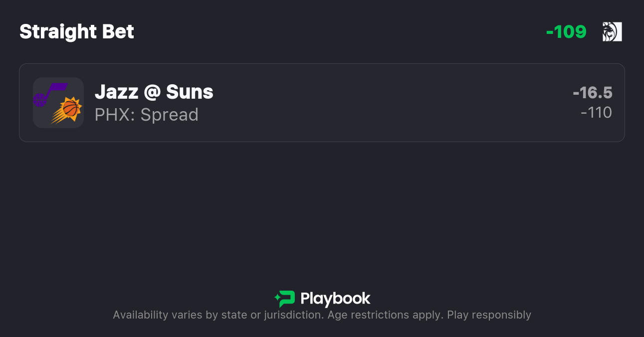This screenshot has height=337, width=644.
Task: Open the Playbook wordmark link
Action: click(x=335, y=299)
